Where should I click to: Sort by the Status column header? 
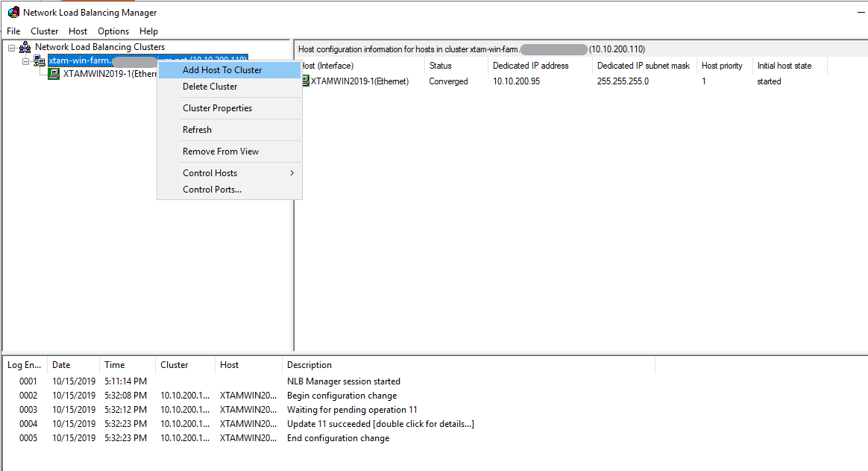click(441, 66)
